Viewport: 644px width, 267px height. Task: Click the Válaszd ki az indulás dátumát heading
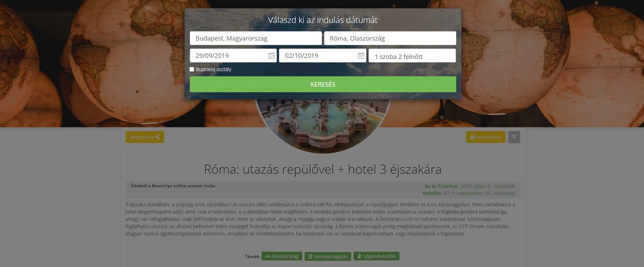click(323, 20)
